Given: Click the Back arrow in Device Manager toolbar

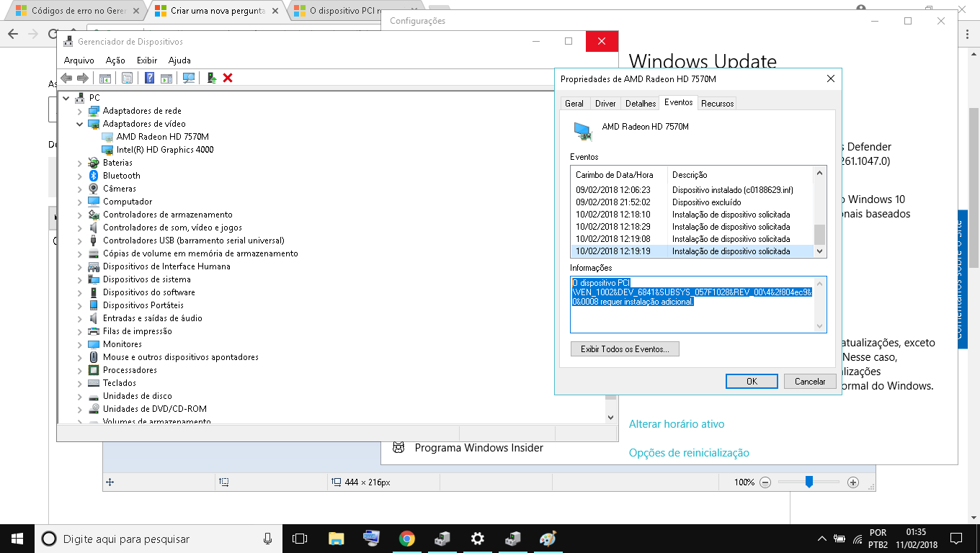Looking at the screenshot, I should click(66, 78).
